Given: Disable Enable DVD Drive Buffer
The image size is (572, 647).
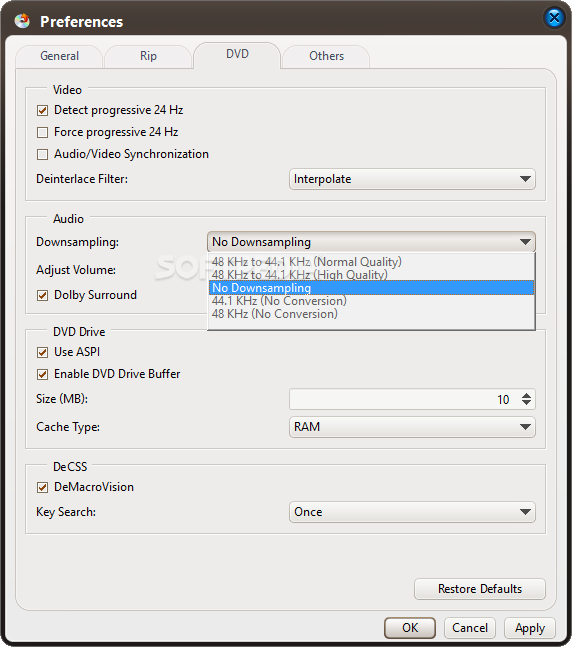Looking at the screenshot, I should [x=42, y=374].
